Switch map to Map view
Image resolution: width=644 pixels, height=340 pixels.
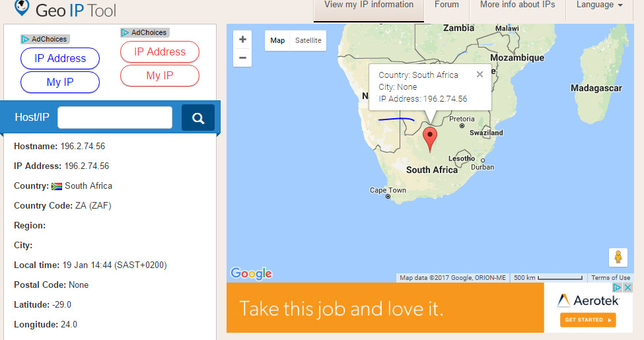click(277, 40)
